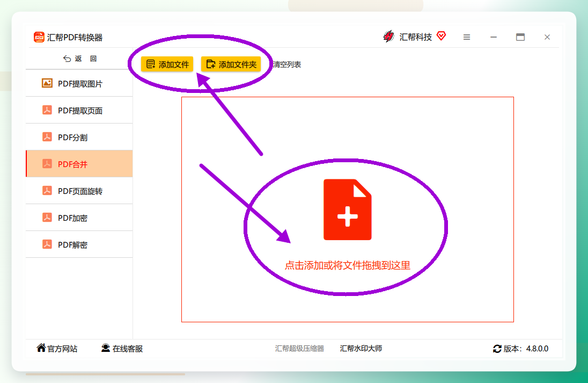Click the 添加文件夹 button
The height and width of the screenshot is (383, 588).
(231, 64)
